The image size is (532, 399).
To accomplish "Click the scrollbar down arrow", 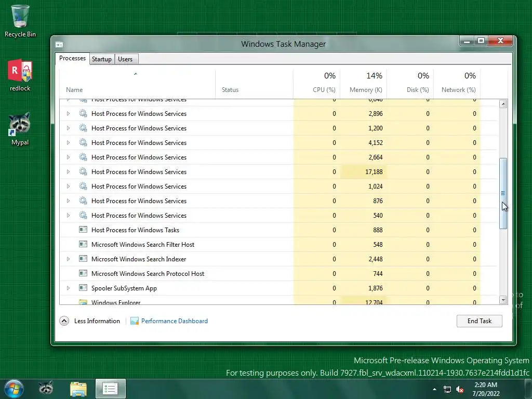I will pos(503,300).
